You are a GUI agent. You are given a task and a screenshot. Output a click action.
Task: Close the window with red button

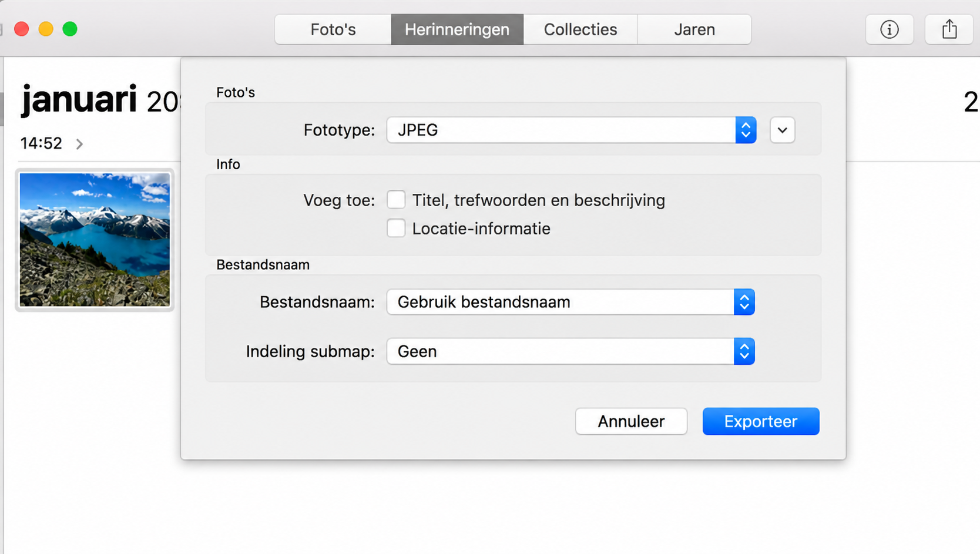click(22, 29)
